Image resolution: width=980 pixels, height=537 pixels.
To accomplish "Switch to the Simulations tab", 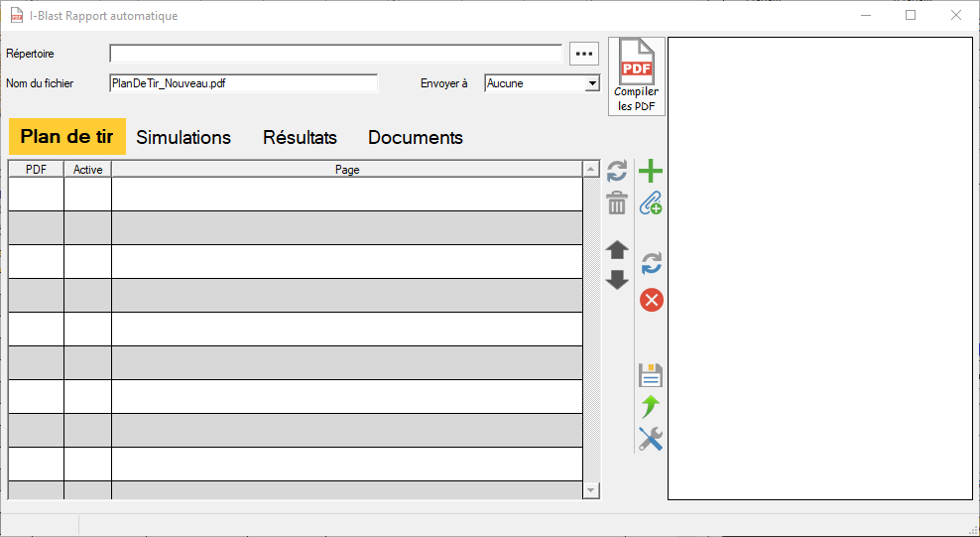I will click(184, 138).
